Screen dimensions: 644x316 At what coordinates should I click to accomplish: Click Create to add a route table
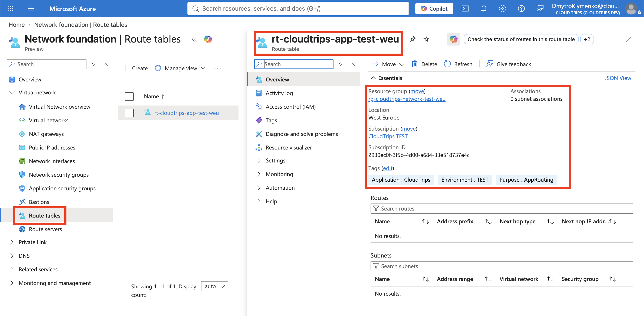pyautogui.click(x=135, y=68)
